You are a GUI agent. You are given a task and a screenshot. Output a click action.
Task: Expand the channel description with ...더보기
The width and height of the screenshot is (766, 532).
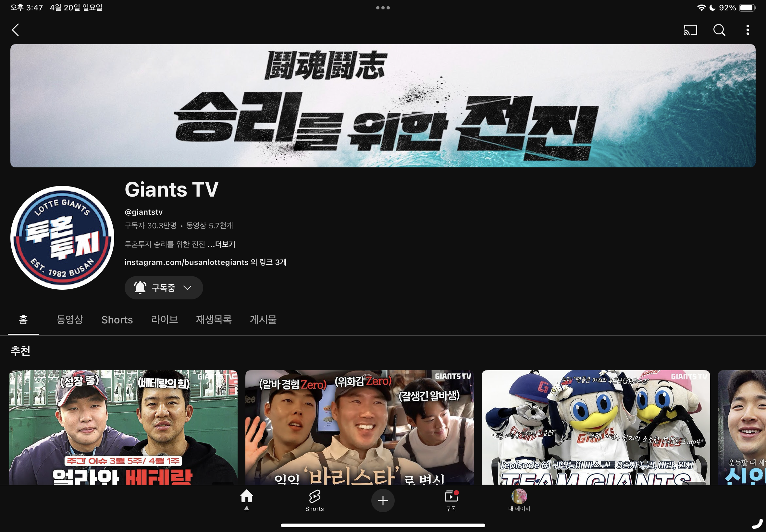[222, 244]
